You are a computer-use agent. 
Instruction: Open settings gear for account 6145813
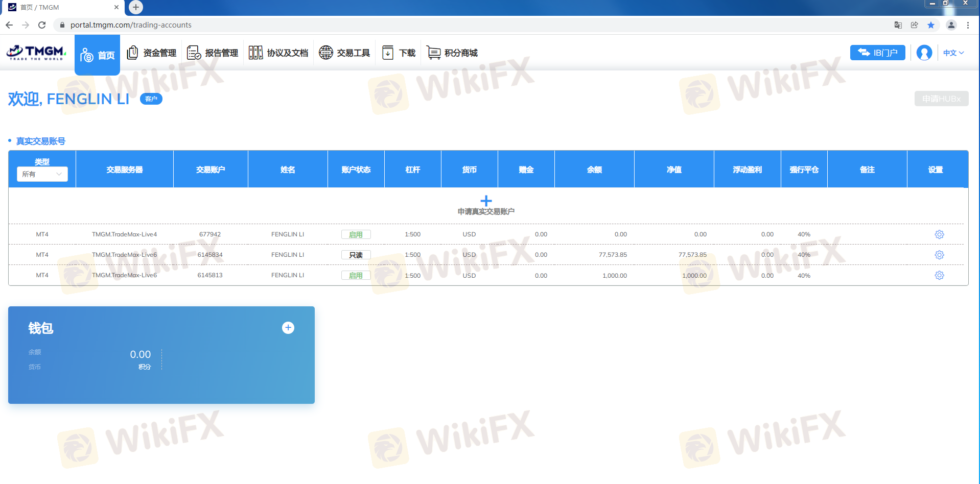point(939,275)
